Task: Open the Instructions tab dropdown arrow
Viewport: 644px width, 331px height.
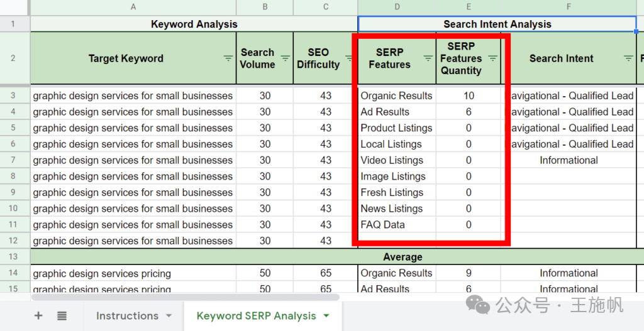Action: [169, 316]
